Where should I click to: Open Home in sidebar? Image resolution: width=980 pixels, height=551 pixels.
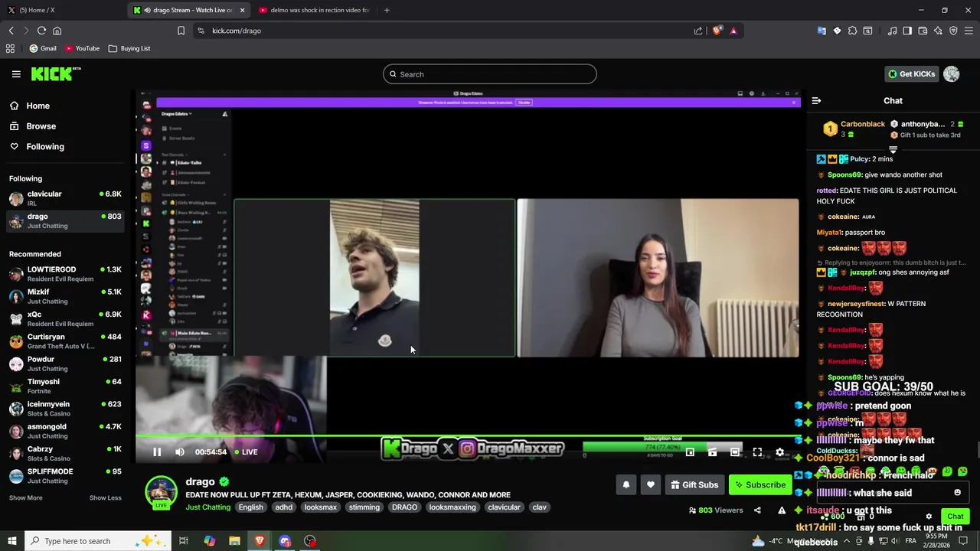coord(38,106)
